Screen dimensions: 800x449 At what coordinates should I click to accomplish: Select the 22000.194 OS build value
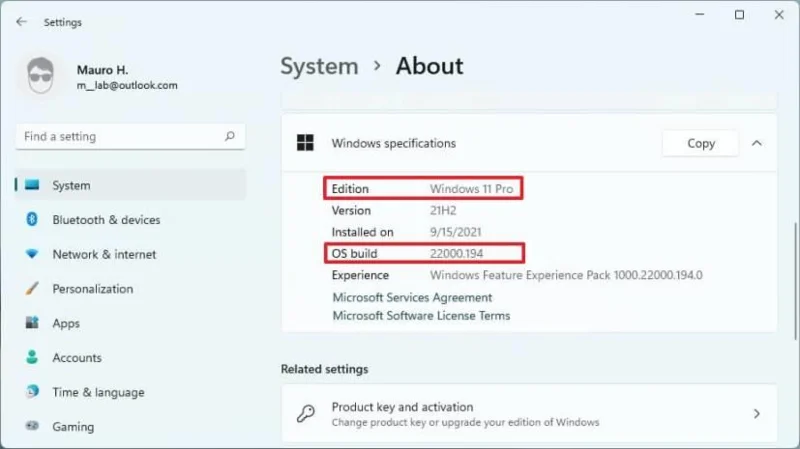click(x=456, y=254)
